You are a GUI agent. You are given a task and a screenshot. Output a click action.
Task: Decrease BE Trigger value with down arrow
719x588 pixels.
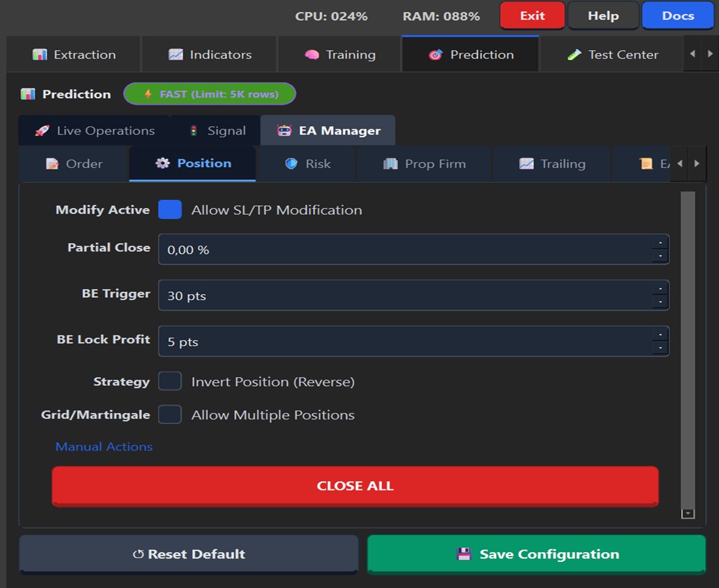click(x=660, y=302)
